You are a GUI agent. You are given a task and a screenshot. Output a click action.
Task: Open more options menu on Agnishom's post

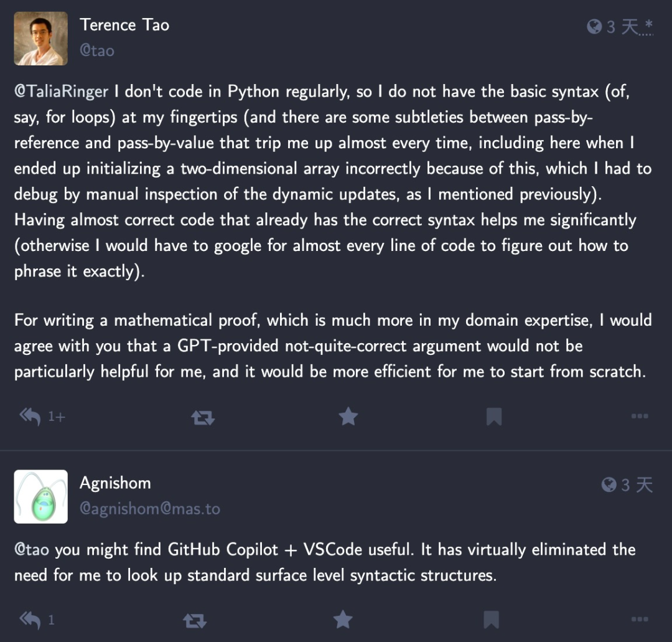coord(640,620)
